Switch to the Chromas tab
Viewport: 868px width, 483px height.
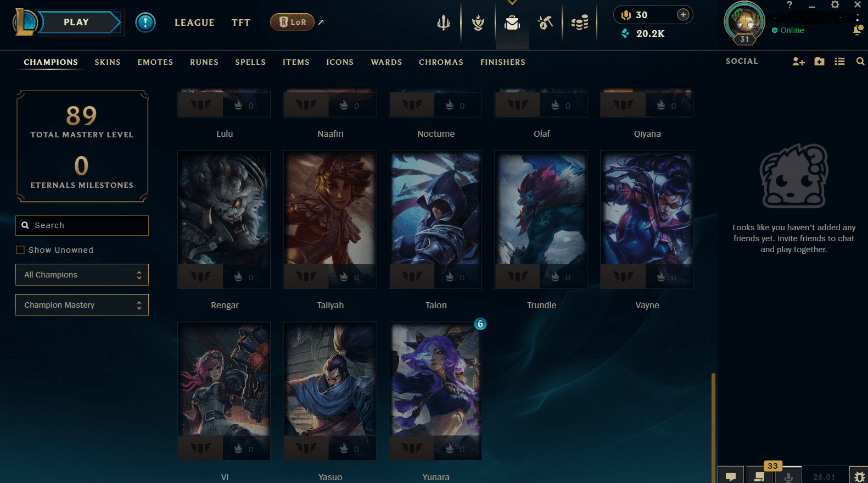441,62
